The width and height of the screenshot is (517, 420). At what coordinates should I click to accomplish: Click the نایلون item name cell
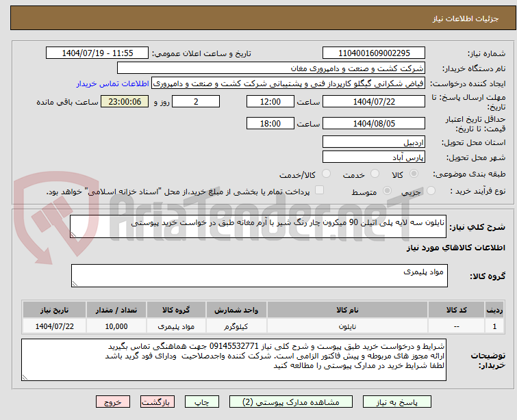pyautogui.click(x=348, y=326)
